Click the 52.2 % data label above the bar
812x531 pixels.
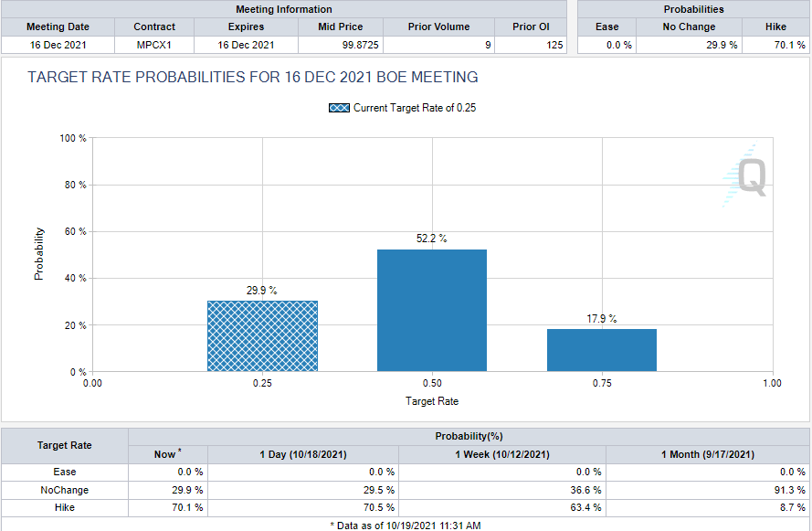(432, 239)
